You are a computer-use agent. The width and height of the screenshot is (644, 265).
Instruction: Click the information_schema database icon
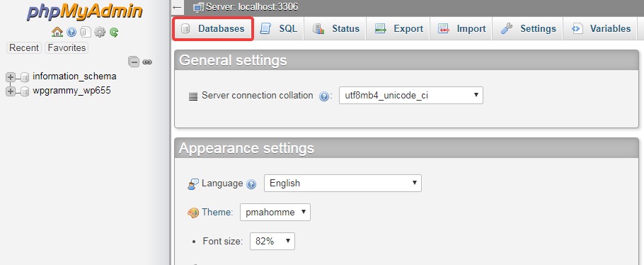[25, 77]
